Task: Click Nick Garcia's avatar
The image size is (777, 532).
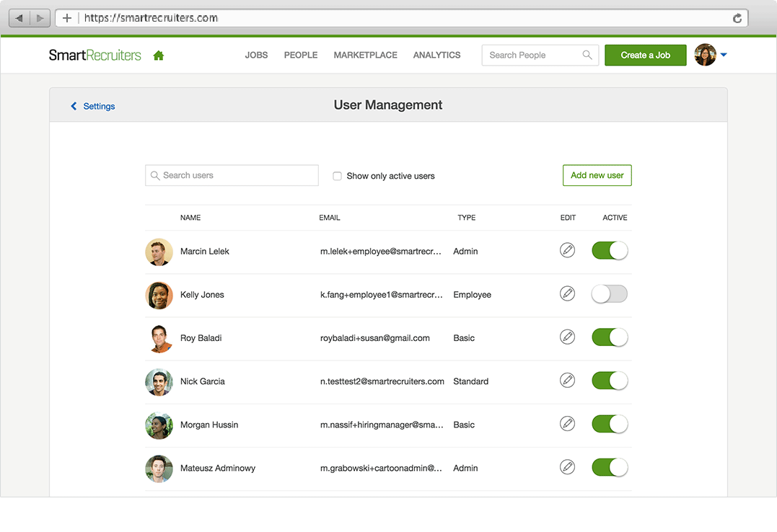Action: tap(159, 382)
